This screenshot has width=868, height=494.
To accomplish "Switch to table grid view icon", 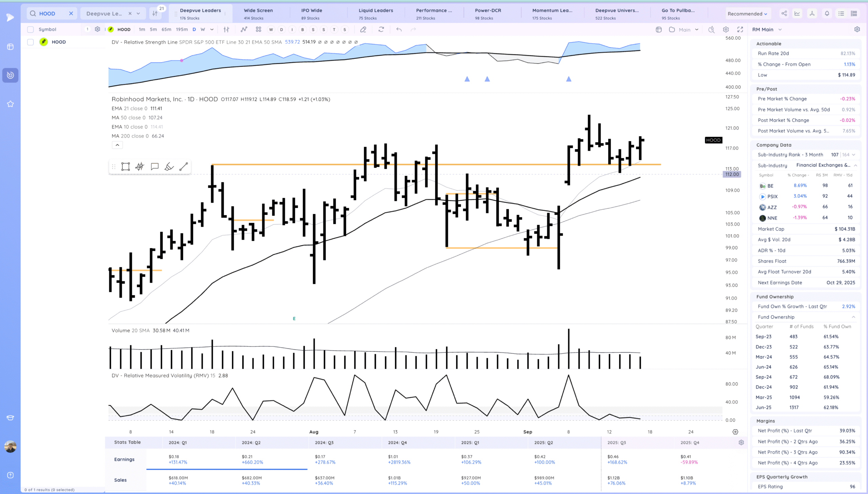I will [854, 14].
